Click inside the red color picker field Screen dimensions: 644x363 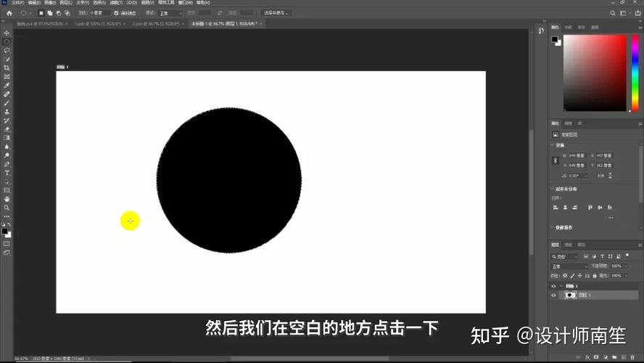595,73
